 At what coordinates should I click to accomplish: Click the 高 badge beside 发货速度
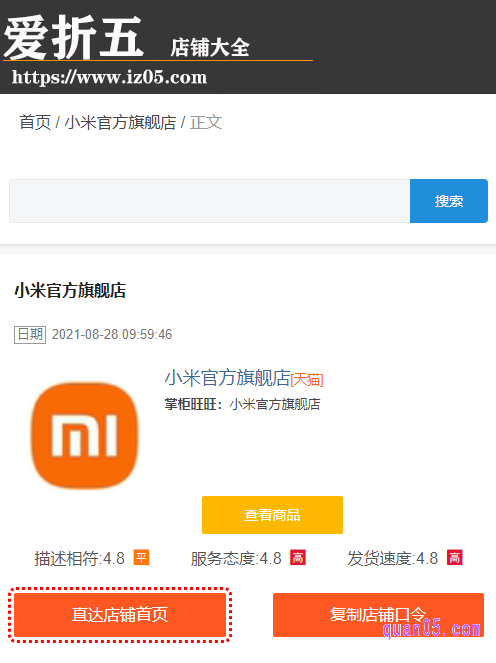[455, 558]
